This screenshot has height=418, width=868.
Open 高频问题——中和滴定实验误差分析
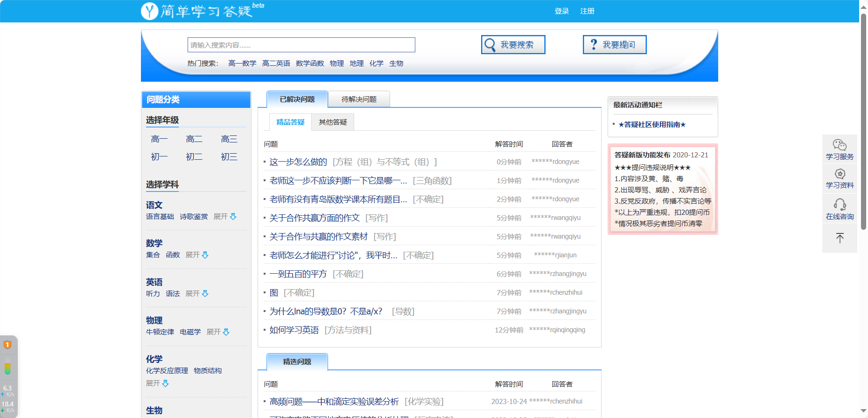click(334, 402)
